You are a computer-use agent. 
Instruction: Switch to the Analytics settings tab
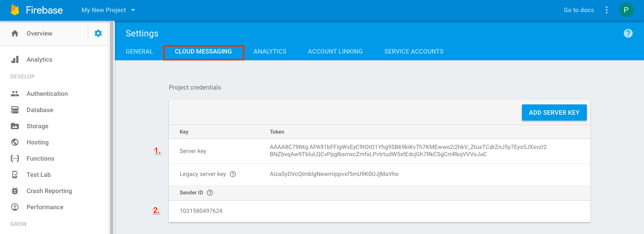coord(270,51)
